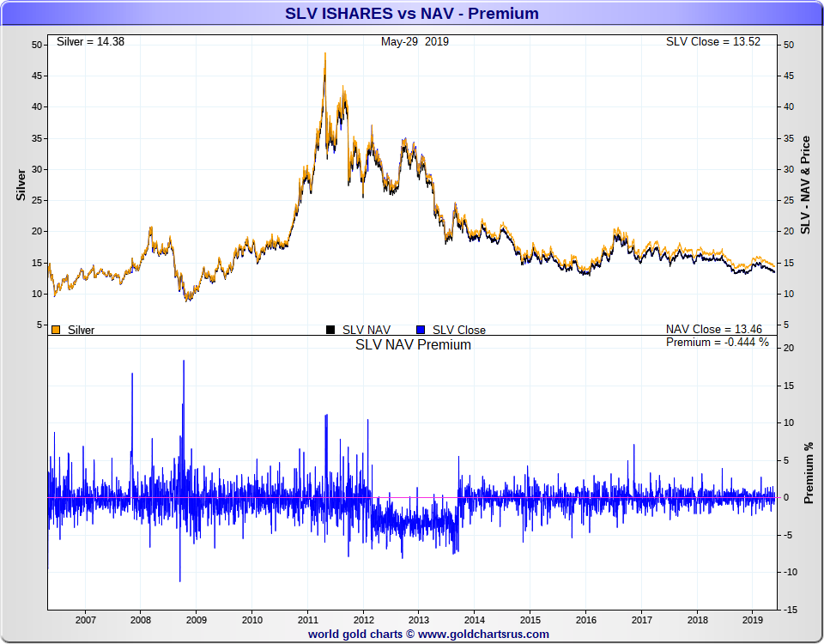Click the 'Premium = -0.444 %' label
824x644 pixels.
718,343
